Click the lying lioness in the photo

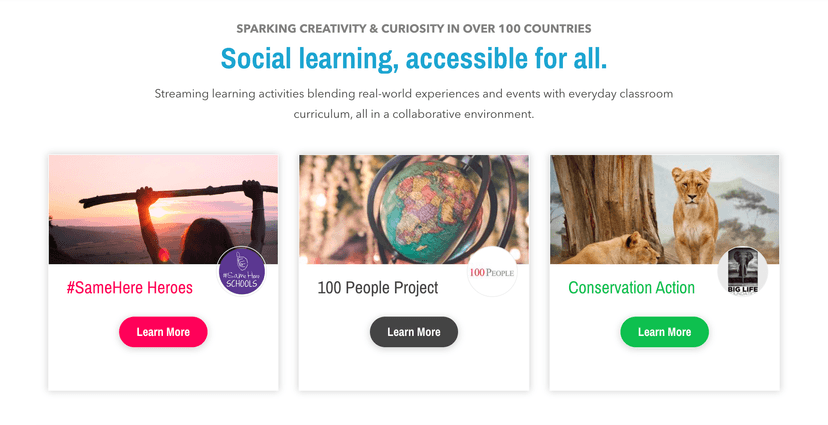(611, 247)
